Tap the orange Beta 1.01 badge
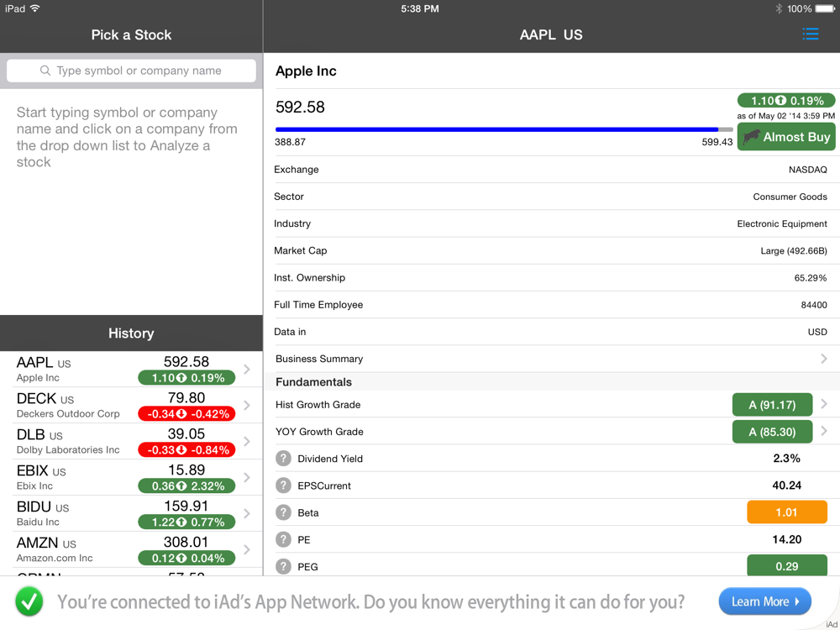840x630 pixels. pos(786,512)
